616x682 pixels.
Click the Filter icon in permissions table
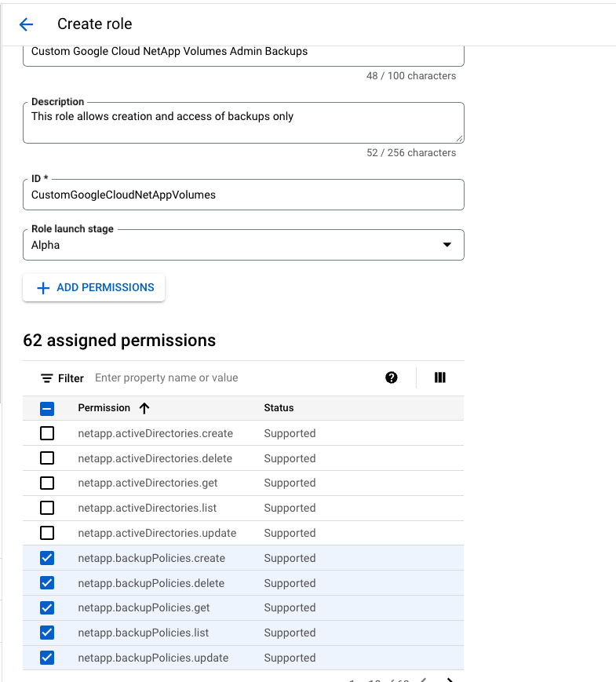(x=47, y=378)
